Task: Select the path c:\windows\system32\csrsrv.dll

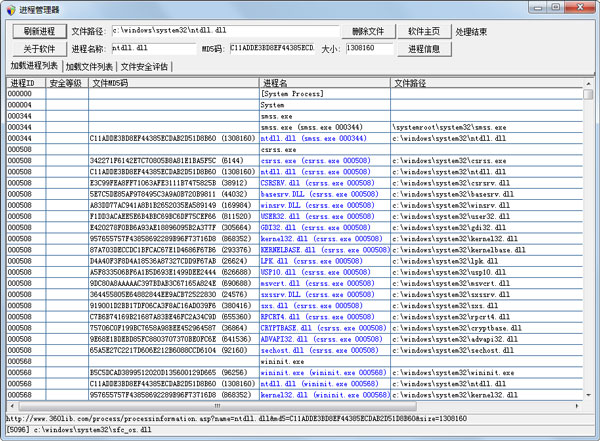Action: 451,183
